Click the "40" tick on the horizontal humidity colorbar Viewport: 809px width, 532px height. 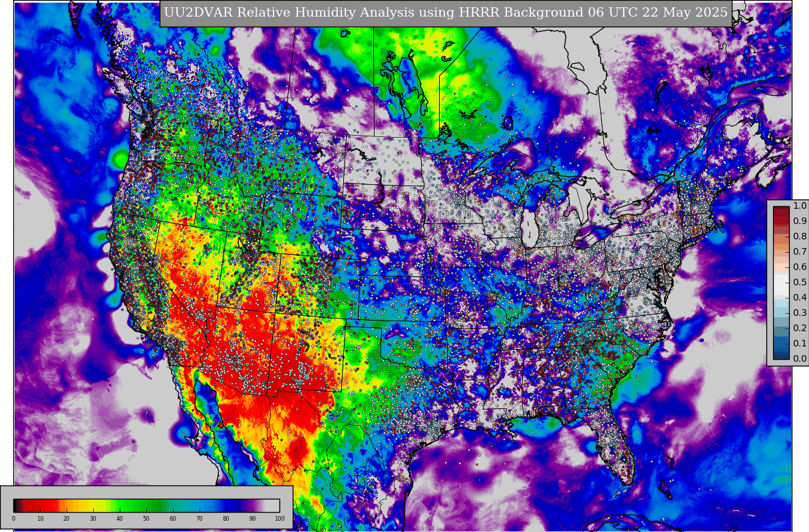tap(120, 519)
